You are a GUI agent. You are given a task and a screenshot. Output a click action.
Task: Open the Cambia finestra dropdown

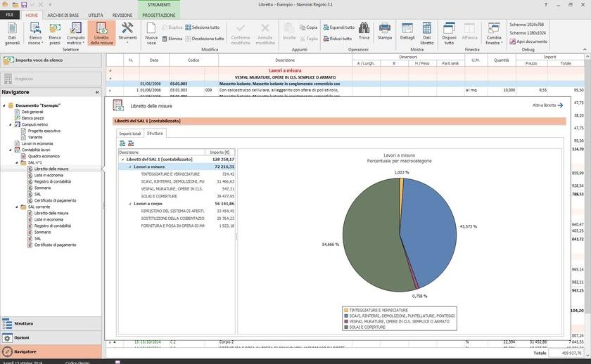pyautogui.click(x=494, y=33)
